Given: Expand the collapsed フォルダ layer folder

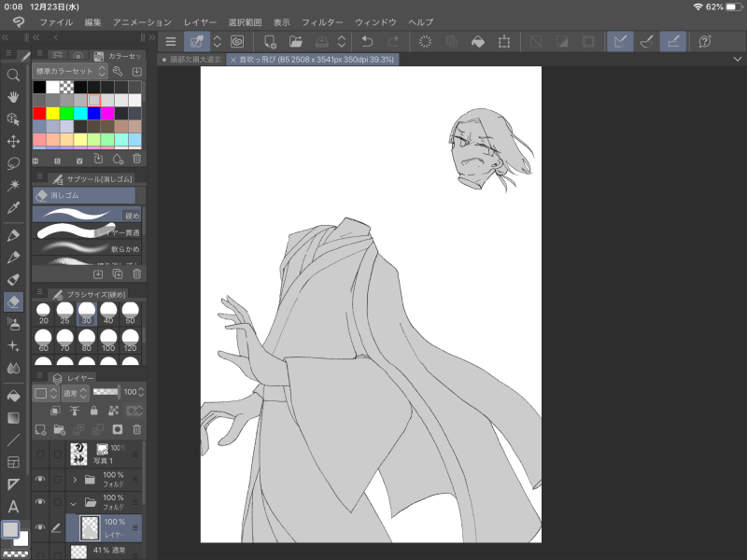Looking at the screenshot, I should 75,480.
